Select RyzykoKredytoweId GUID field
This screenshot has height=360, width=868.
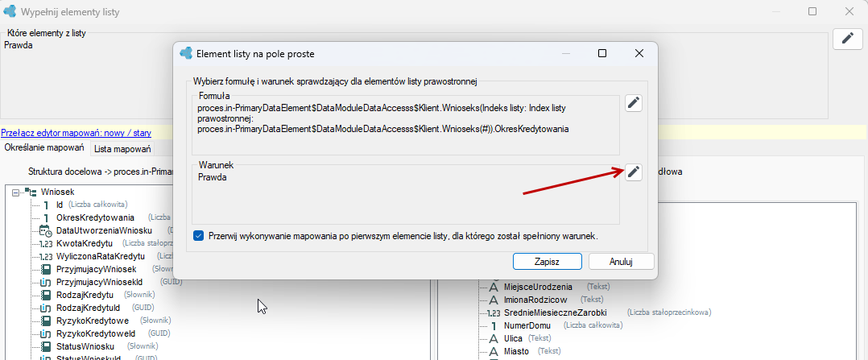coord(96,333)
